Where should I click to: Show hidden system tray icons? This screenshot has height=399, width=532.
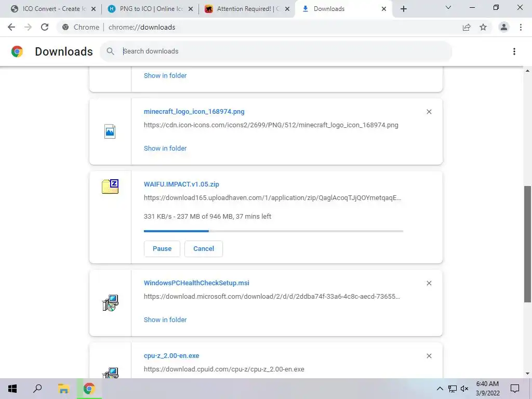coord(440,389)
